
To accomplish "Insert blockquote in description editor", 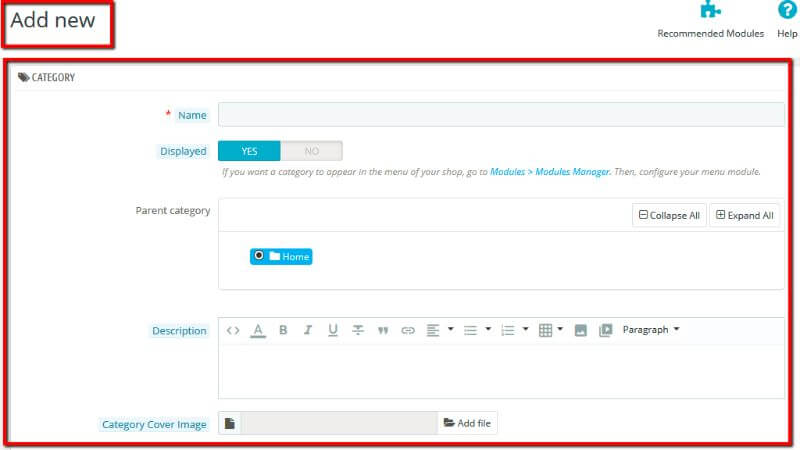I will [383, 331].
